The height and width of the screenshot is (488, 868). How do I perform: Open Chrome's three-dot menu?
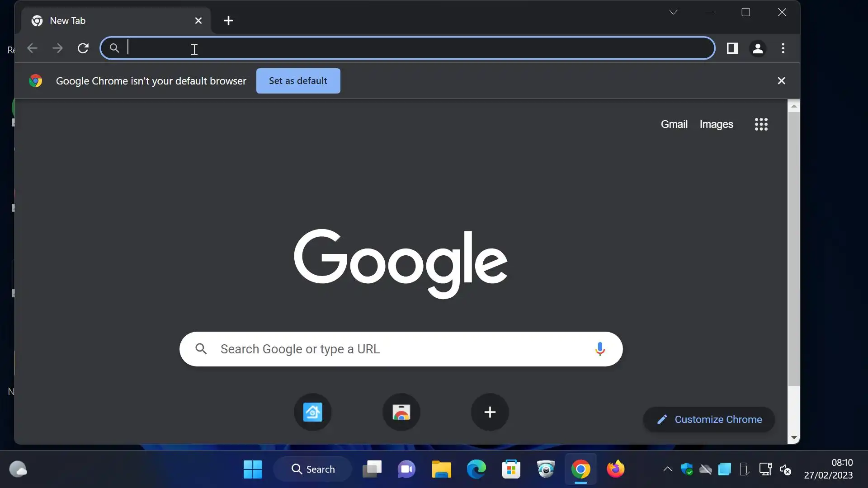click(783, 48)
